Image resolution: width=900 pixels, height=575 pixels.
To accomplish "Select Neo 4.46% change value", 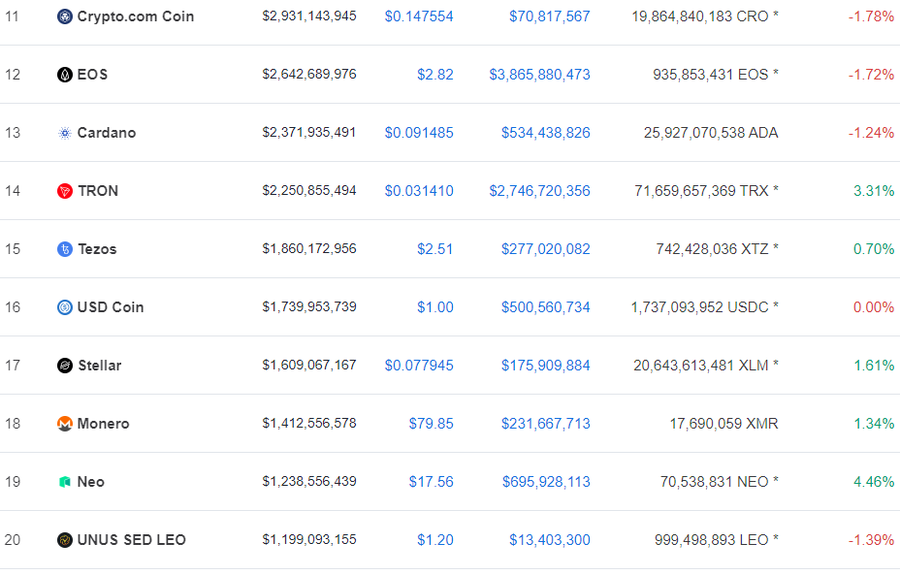I will click(x=874, y=482).
